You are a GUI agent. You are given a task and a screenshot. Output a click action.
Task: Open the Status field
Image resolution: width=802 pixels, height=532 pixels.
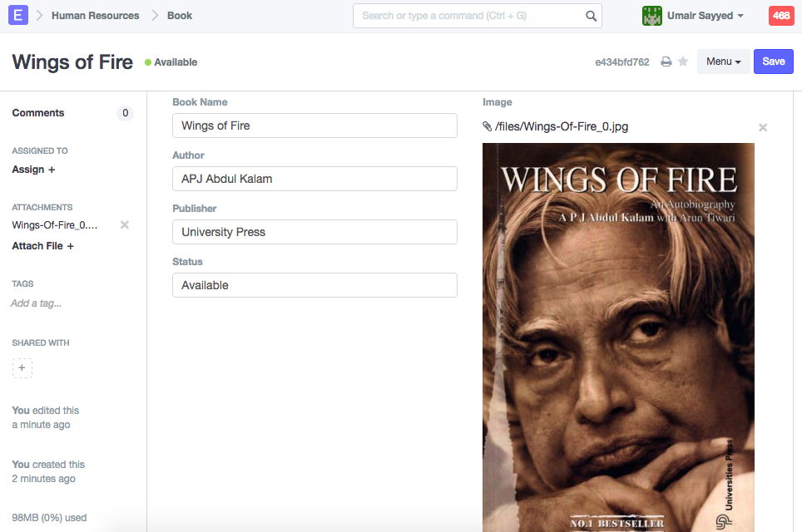(x=314, y=285)
